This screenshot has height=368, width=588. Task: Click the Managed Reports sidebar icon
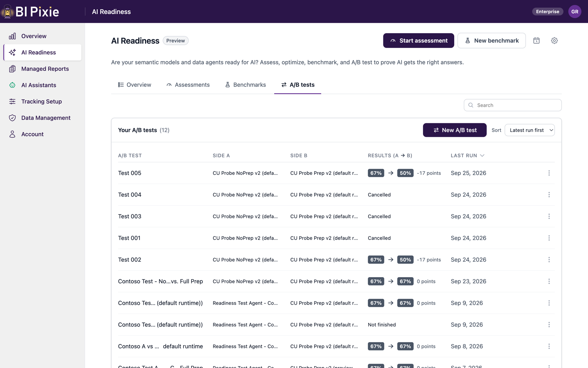coord(12,69)
